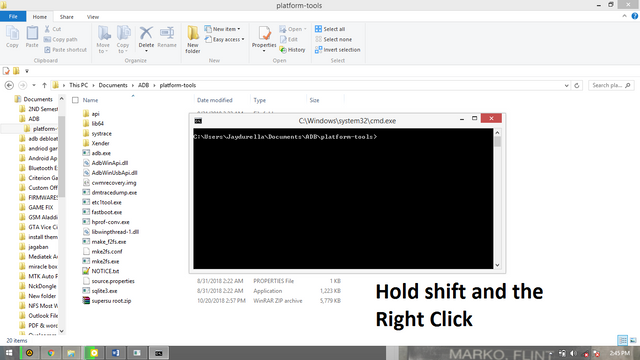This screenshot has height=360, width=640.
Task: Click Invert selection in ribbon
Action: click(x=338, y=49)
